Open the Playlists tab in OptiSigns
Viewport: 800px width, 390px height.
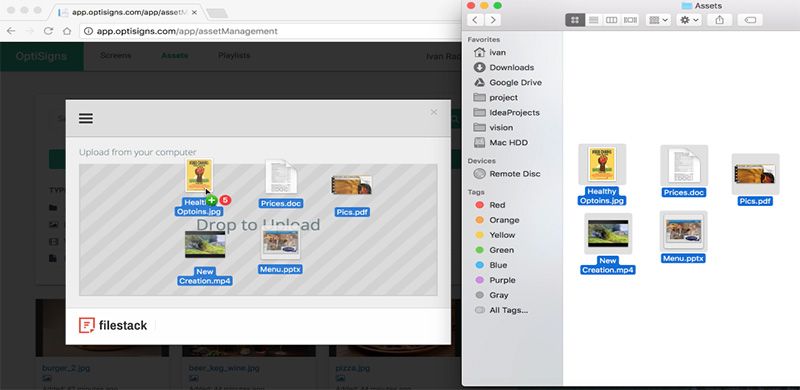click(x=234, y=56)
